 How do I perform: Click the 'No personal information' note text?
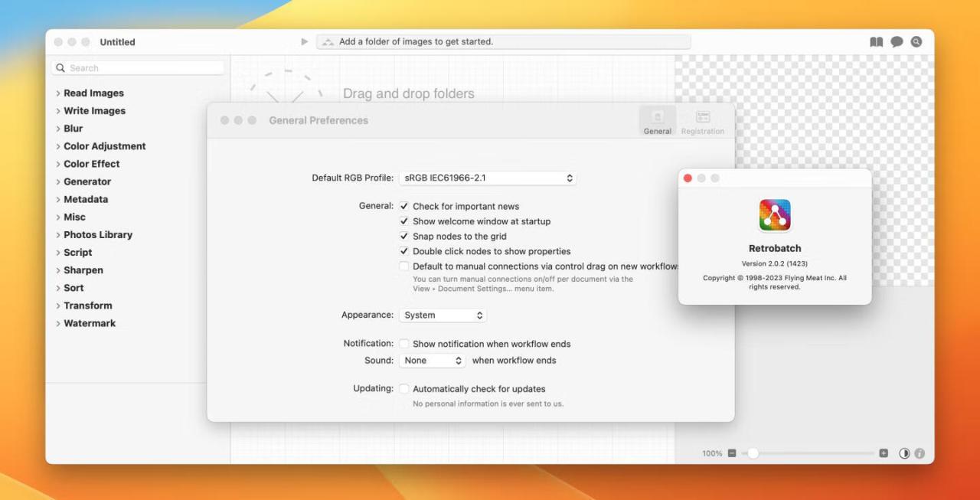(x=488, y=404)
